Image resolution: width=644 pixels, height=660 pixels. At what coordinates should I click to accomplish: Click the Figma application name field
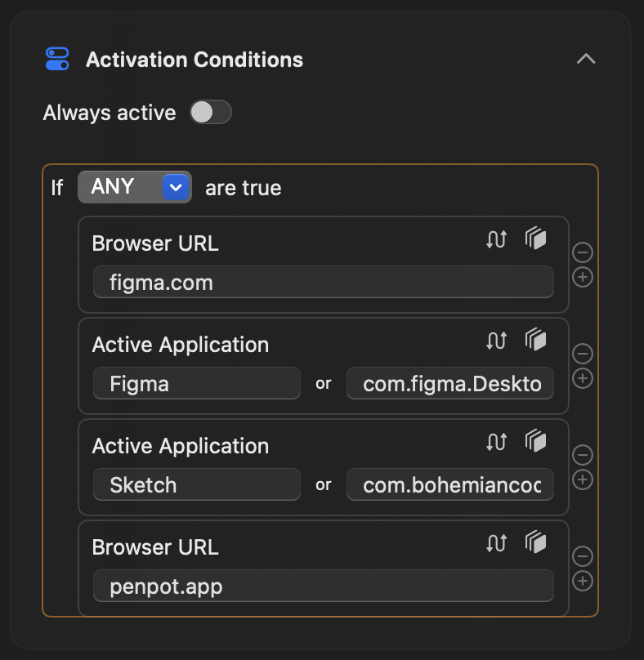pos(196,384)
